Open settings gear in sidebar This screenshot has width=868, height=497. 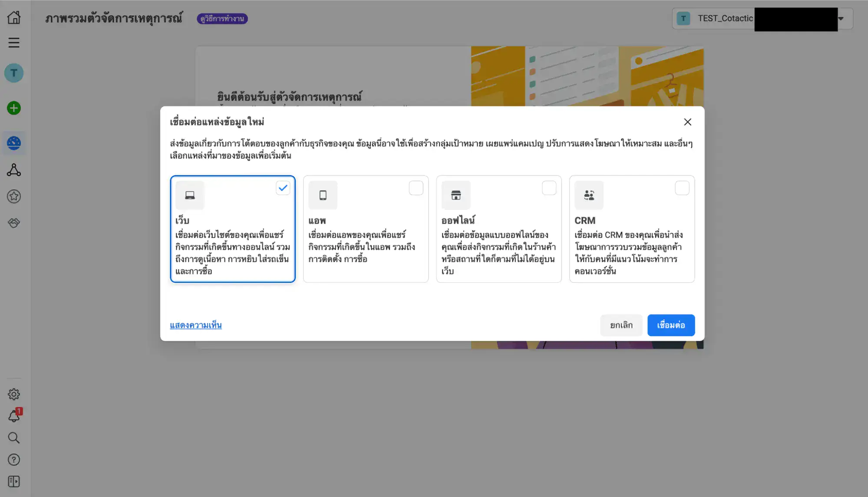click(14, 394)
